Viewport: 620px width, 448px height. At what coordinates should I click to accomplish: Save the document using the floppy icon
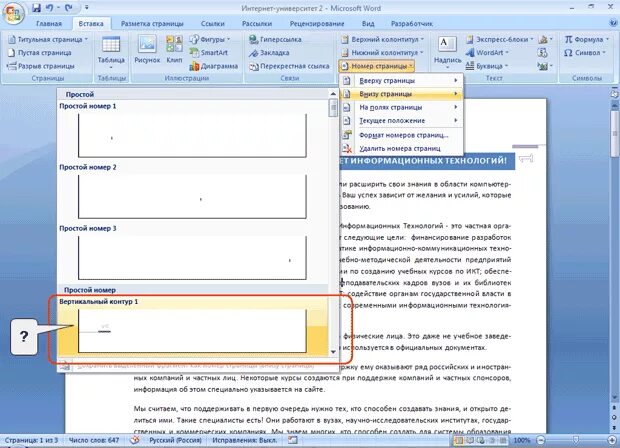pyautogui.click(x=36, y=8)
